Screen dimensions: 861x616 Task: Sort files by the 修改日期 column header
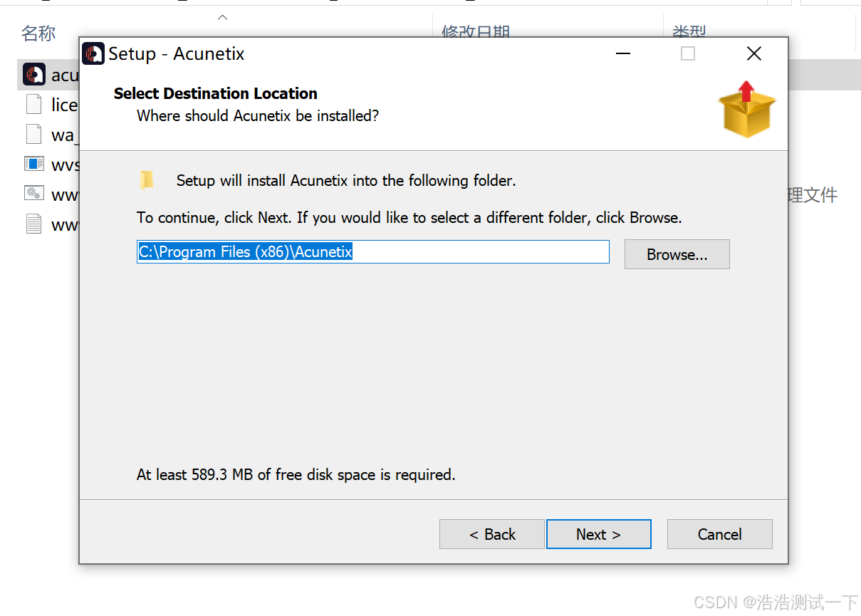[476, 32]
